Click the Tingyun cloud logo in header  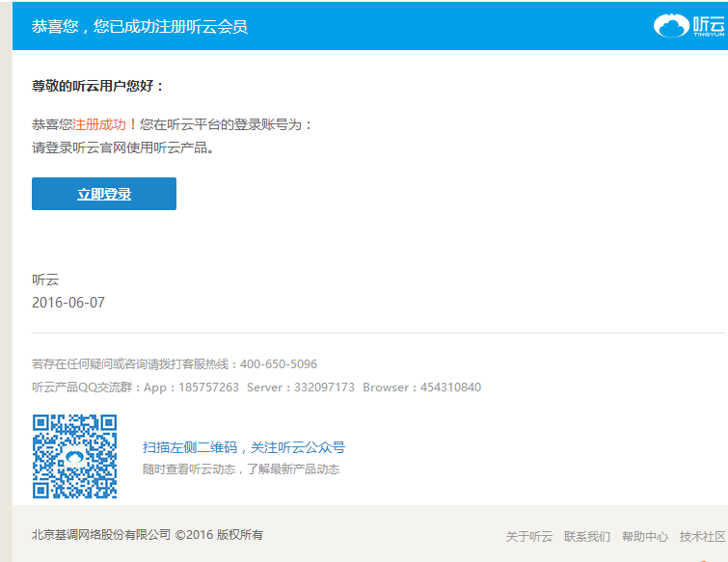click(x=671, y=26)
